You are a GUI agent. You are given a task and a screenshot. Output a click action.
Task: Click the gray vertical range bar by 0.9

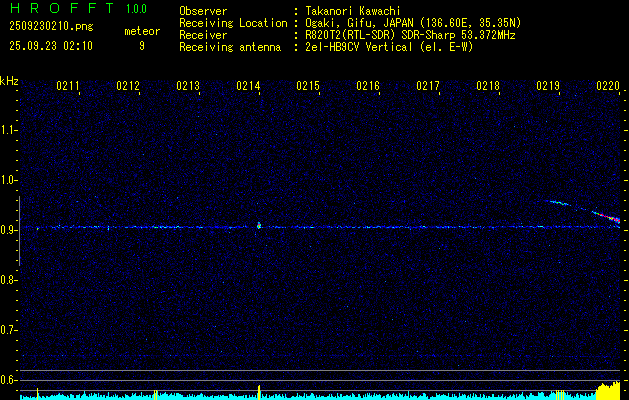tap(19, 231)
